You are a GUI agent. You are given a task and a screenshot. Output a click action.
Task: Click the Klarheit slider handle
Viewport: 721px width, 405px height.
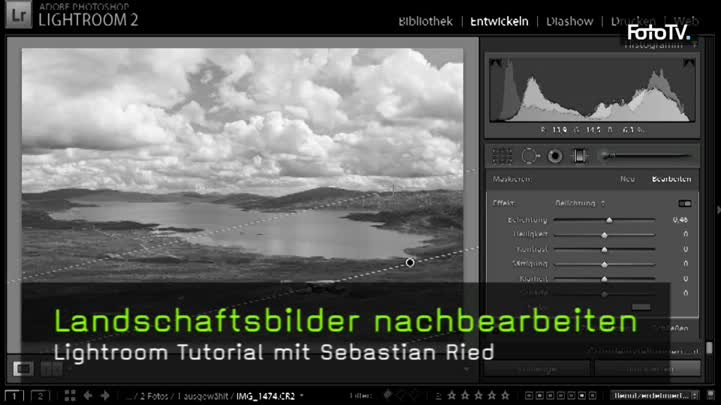pos(604,279)
